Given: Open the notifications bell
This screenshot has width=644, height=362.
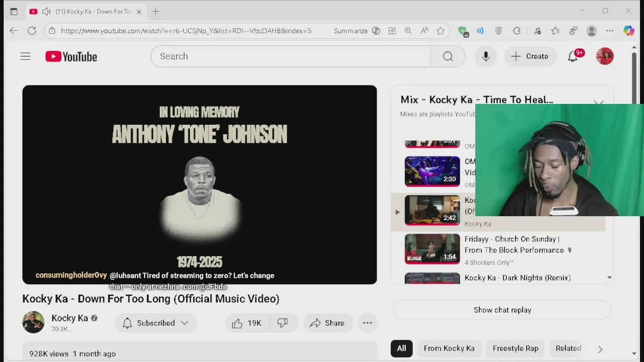Looking at the screenshot, I should (573, 56).
